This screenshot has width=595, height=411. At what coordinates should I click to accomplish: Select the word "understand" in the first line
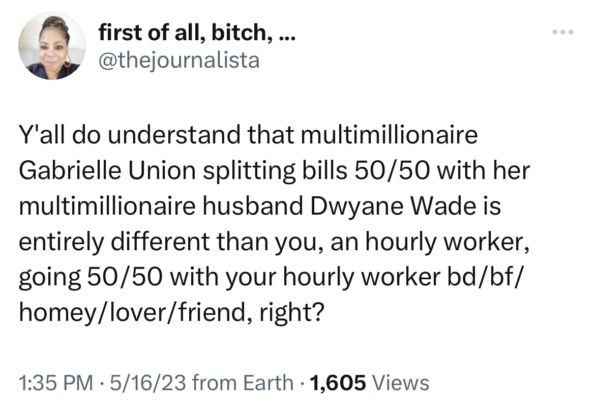174,135
